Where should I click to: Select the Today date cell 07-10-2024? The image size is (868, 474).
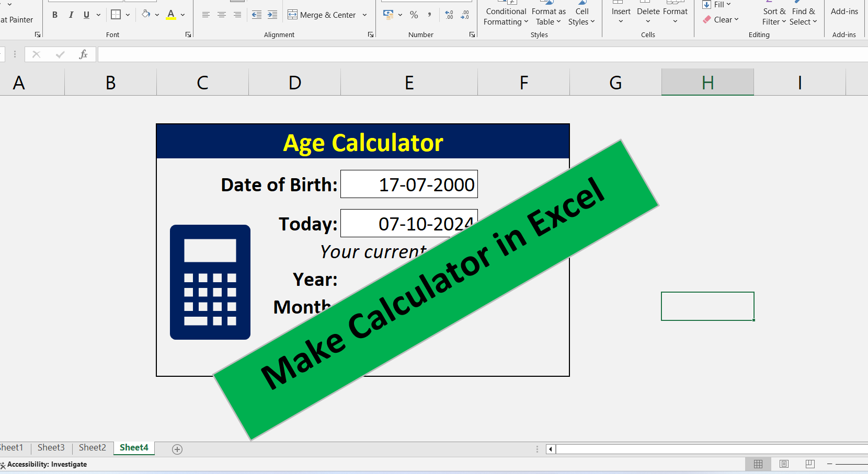tap(409, 223)
